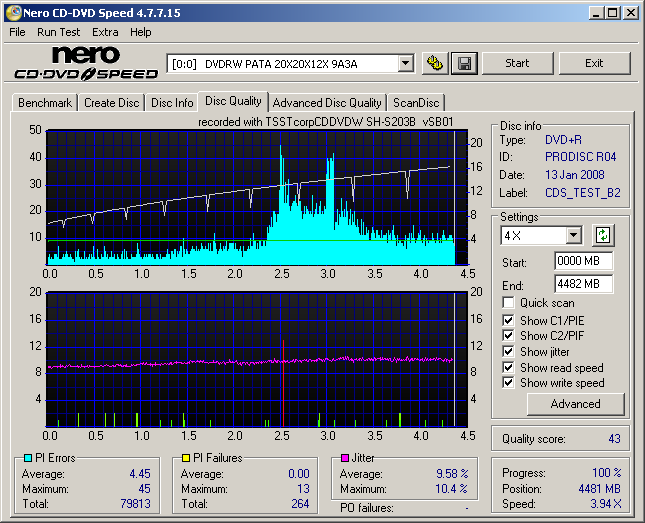The image size is (645, 523).
Task: Open the 4 X speed dropdown
Action: tap(573, 236)
